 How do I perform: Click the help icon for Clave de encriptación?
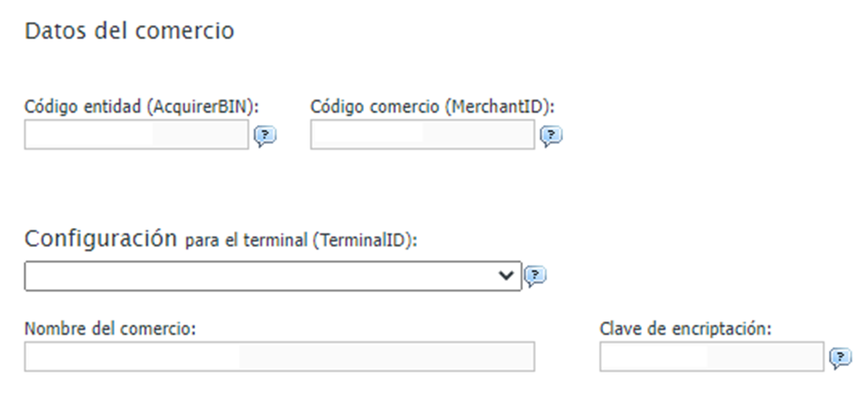click(x=841, y=357)
